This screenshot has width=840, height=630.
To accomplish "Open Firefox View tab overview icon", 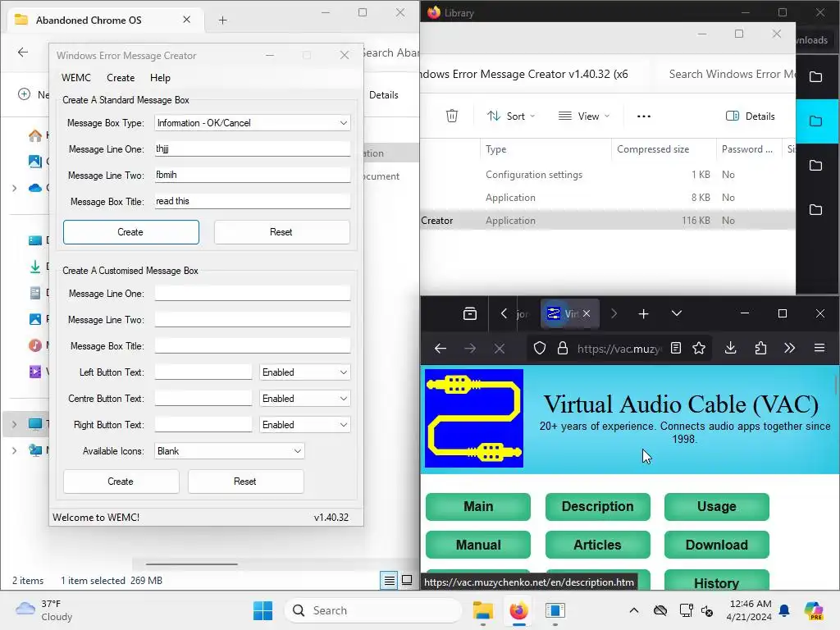I will coord(470,313).
